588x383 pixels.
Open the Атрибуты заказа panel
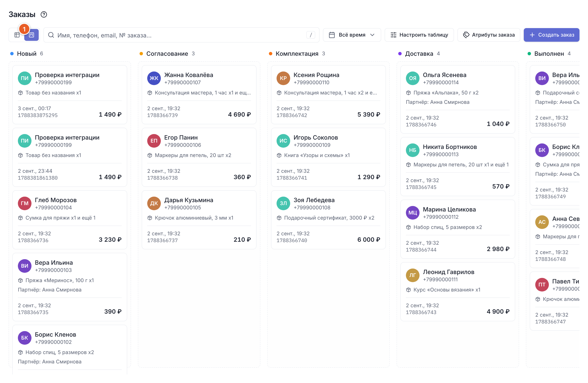[489, 35]
